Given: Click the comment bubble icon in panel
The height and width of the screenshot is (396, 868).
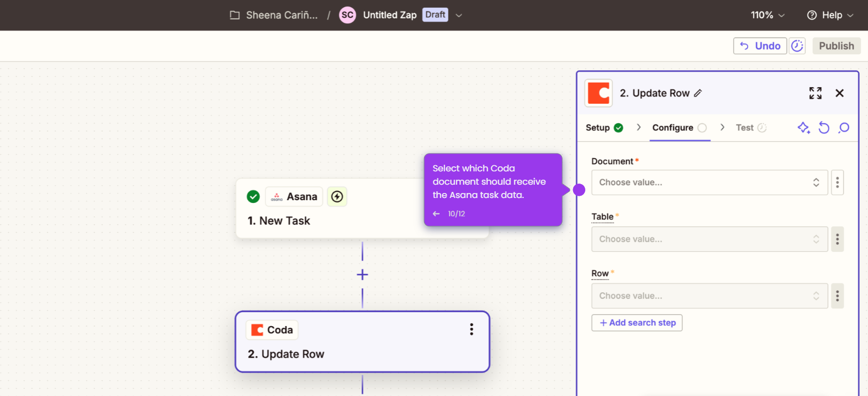Looking at the screenshot, I should 844,128.
